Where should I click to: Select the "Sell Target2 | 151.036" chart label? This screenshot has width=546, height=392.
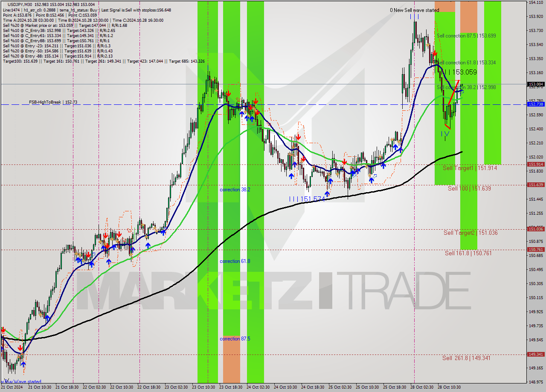click(470, 233)
